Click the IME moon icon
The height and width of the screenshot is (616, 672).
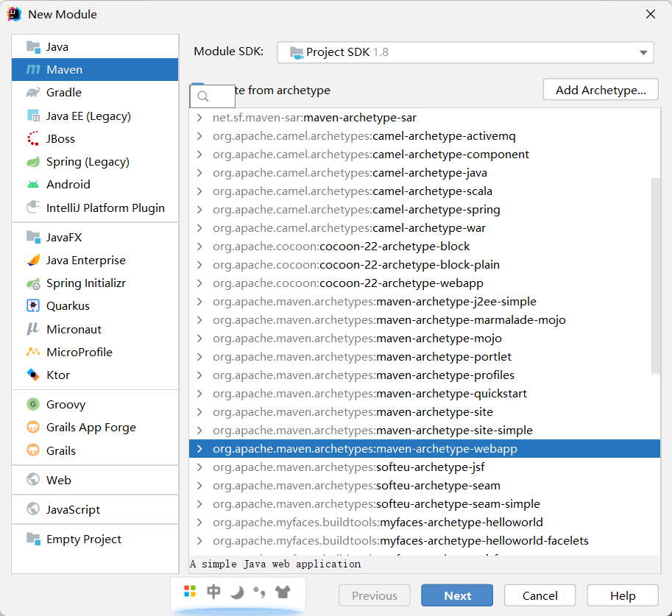[x=236, y=592]
